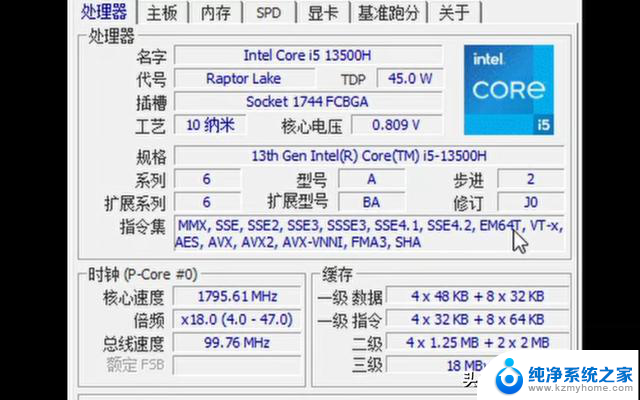Click the 系列 value 6
The image size is (640, 400).
click(207, 179)
